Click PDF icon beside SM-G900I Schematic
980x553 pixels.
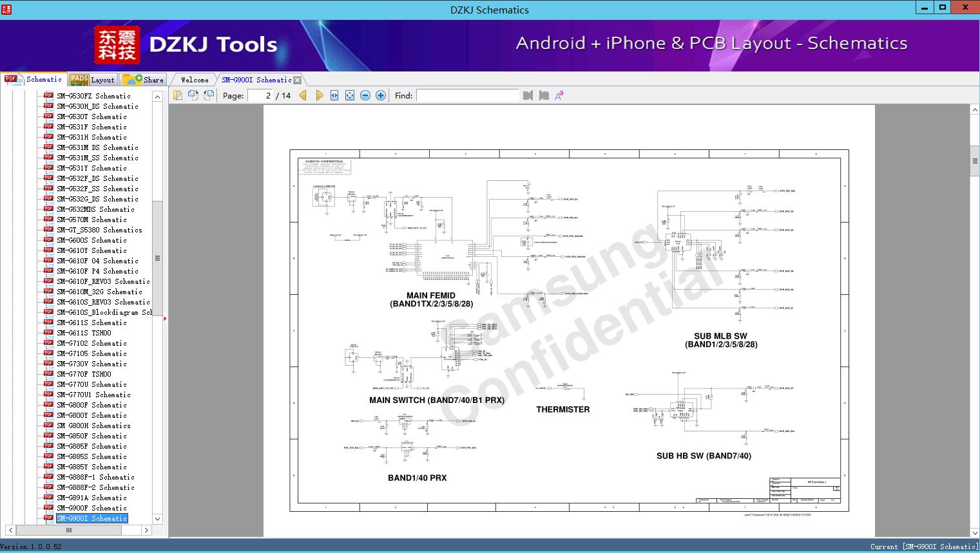tap(48, 518)
